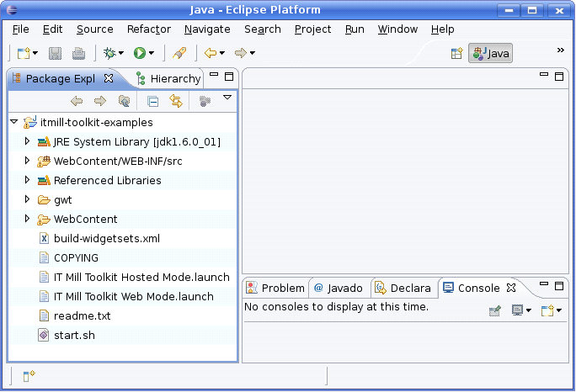Expand the JRE System Library node

pos(27,141)
